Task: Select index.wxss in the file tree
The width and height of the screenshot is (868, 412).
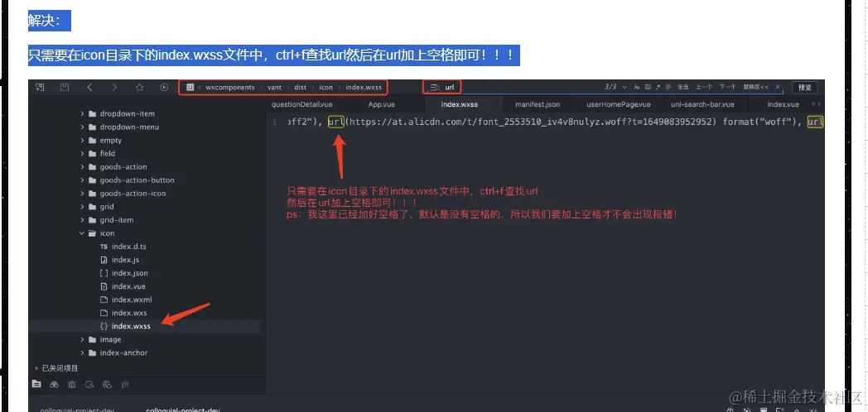Action: tap(131, 326)
